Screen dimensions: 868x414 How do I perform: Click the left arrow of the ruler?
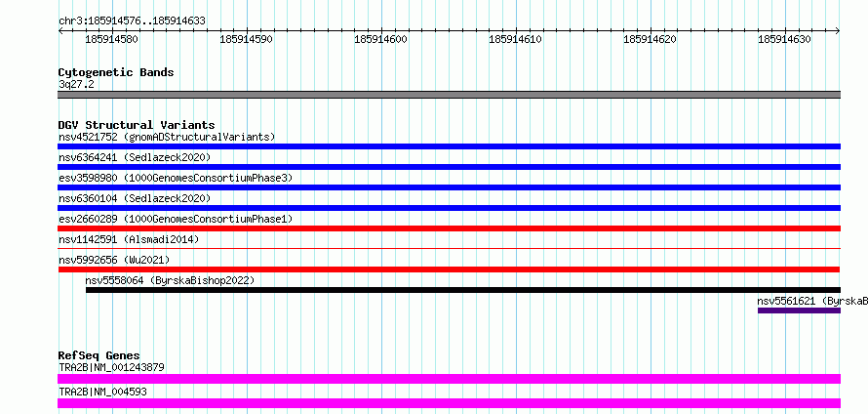pyautogui.click(x=60, y=31)
